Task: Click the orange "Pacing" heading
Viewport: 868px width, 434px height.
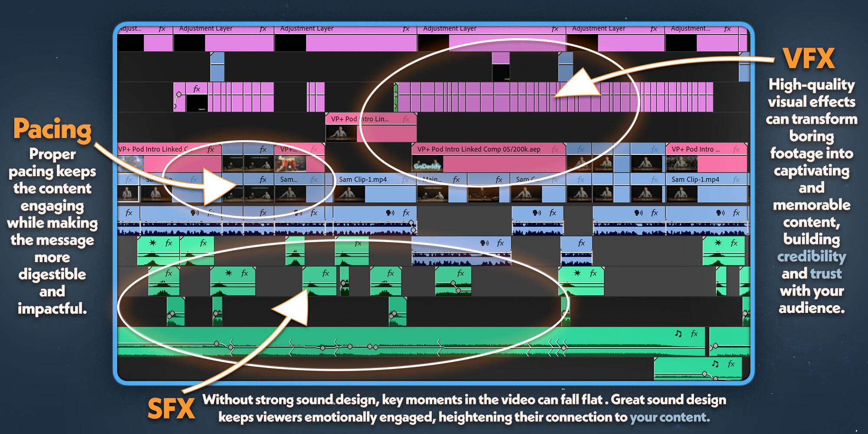Action: 52,129
